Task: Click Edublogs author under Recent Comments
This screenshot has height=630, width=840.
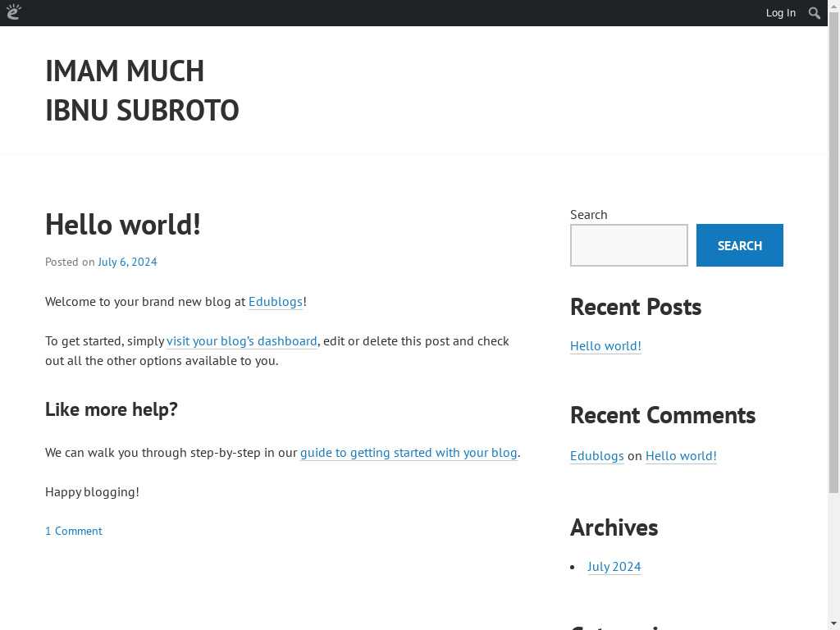Action: pyautogui.click(x=596, y=456)
